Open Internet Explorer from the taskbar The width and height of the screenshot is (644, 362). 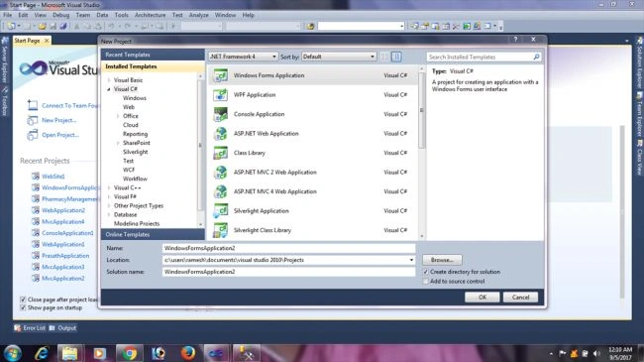pos(42,353)
